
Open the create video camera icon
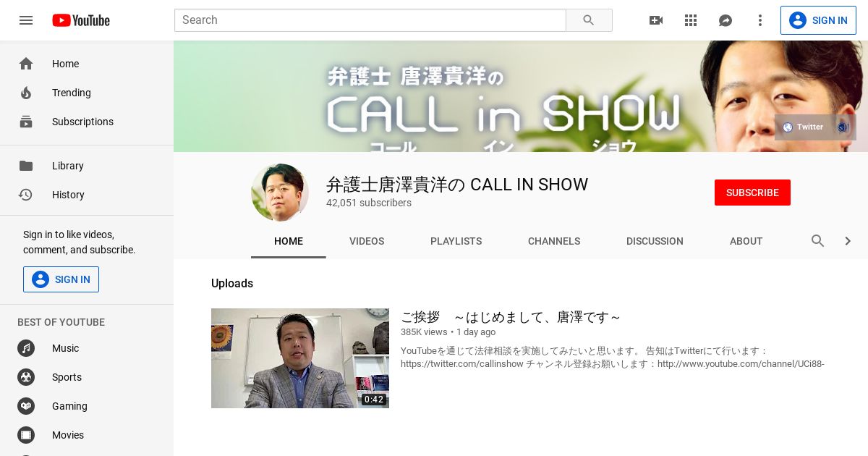656,20
